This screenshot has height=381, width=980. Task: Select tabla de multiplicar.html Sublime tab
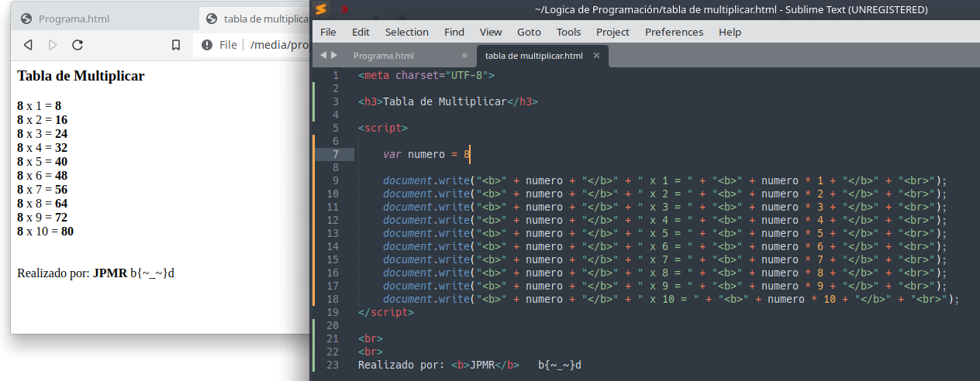pyautogui.click(x=534, y=56)
